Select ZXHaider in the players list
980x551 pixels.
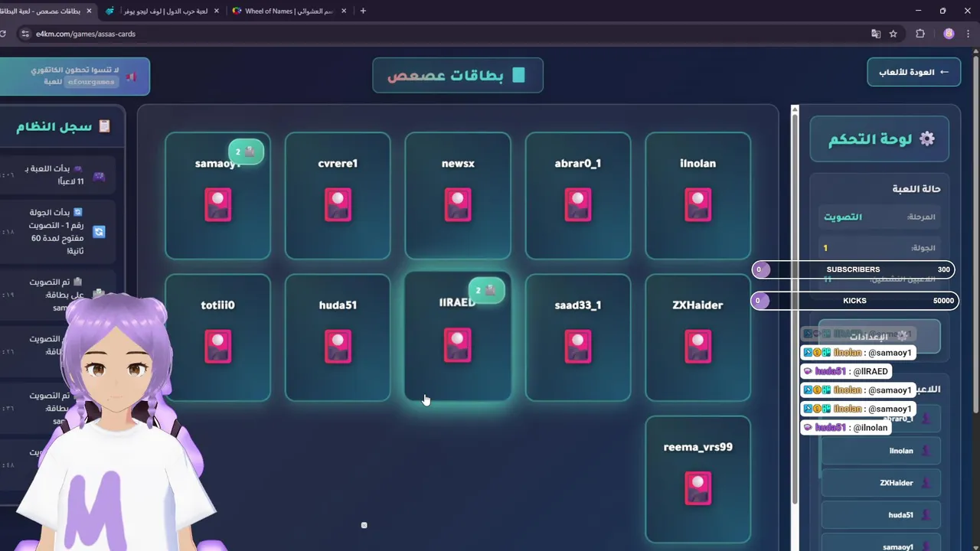point(880,483)
